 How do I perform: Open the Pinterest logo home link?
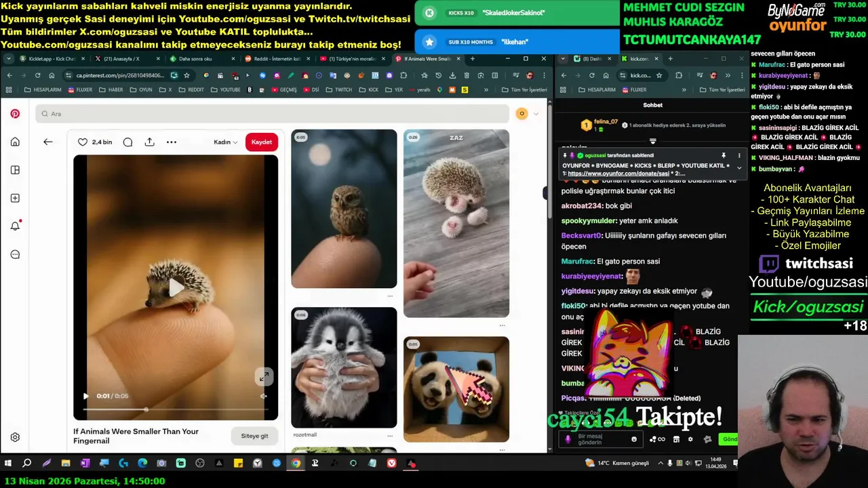[x=15, y=114]
